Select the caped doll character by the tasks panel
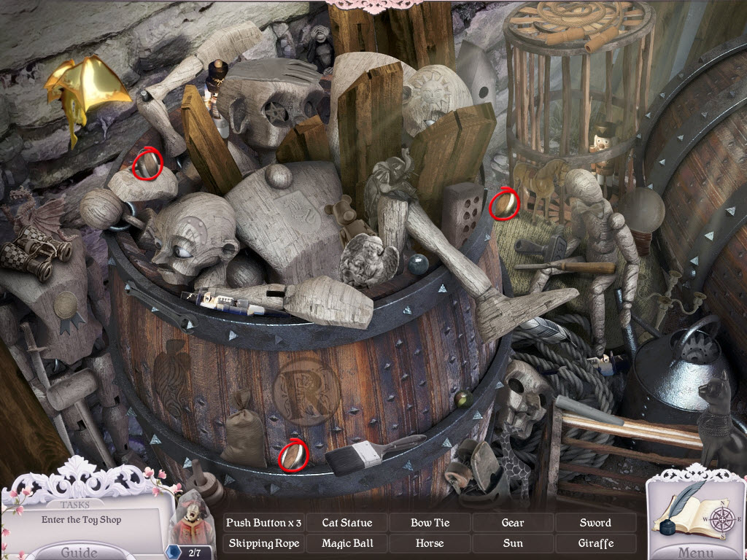Viewport: 747px width, 560px height. coord(194,518)
